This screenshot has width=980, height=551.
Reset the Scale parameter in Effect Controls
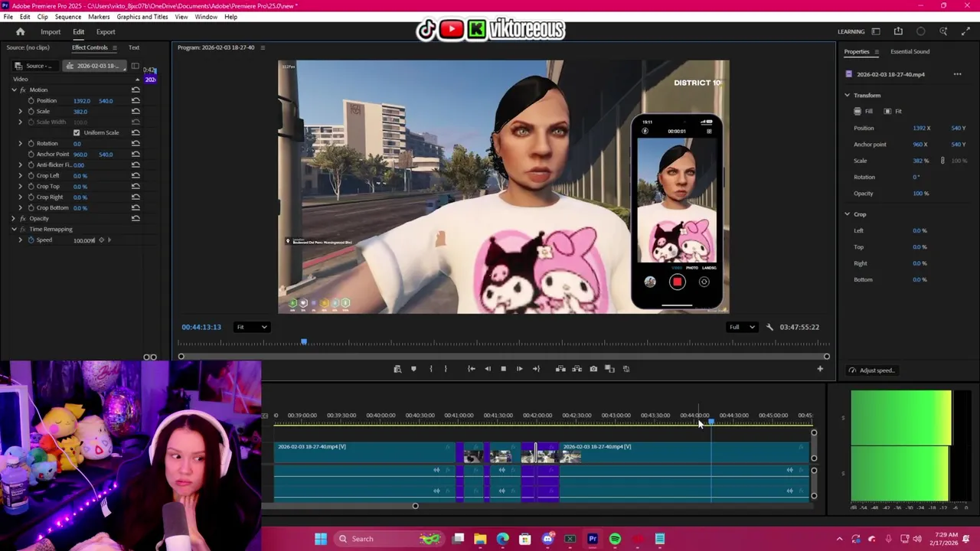point(136,111)
